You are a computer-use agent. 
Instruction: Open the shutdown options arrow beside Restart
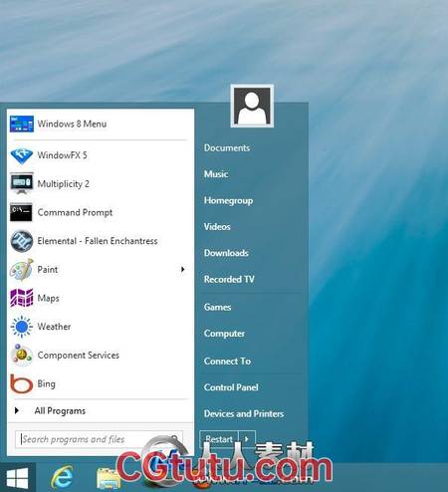click(x=247, y=439)
